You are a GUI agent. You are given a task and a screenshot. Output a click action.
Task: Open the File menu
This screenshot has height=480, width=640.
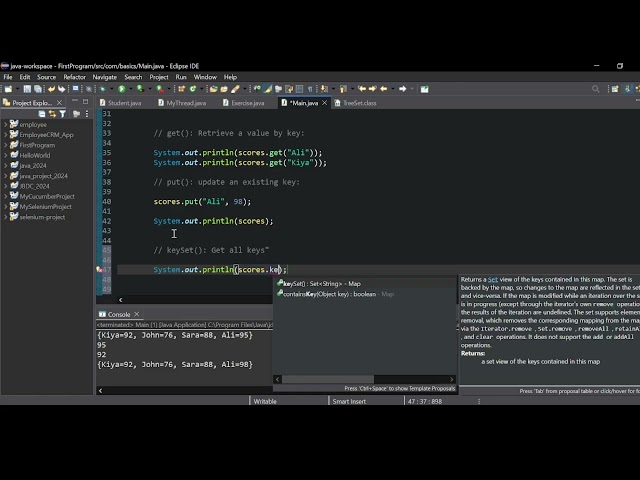(8, 77)
